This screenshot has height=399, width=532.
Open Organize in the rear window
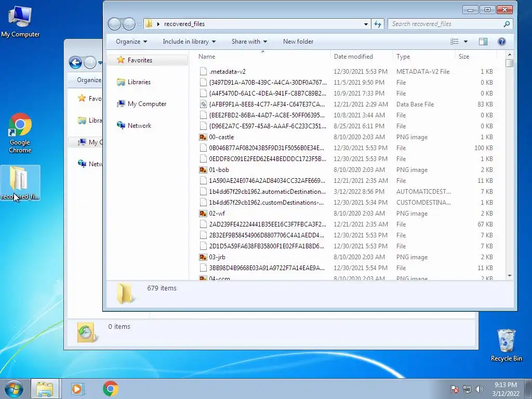coord(89,80)
